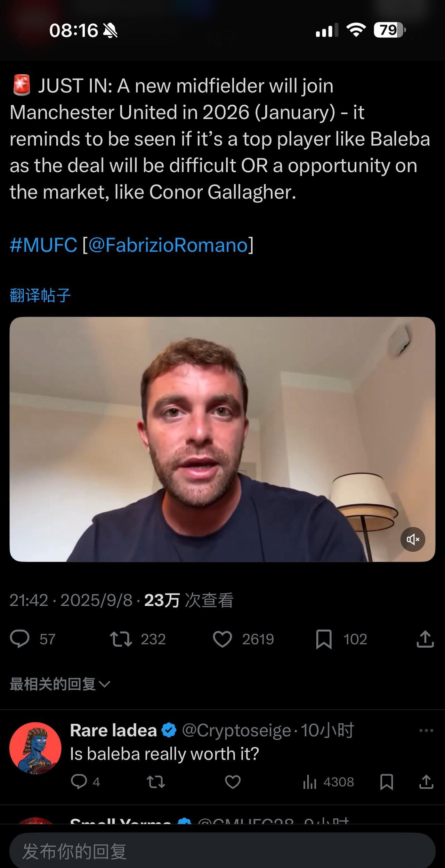Share the main post via upload icon
This screenshot has width=445, height=868.
pos(425,639)
